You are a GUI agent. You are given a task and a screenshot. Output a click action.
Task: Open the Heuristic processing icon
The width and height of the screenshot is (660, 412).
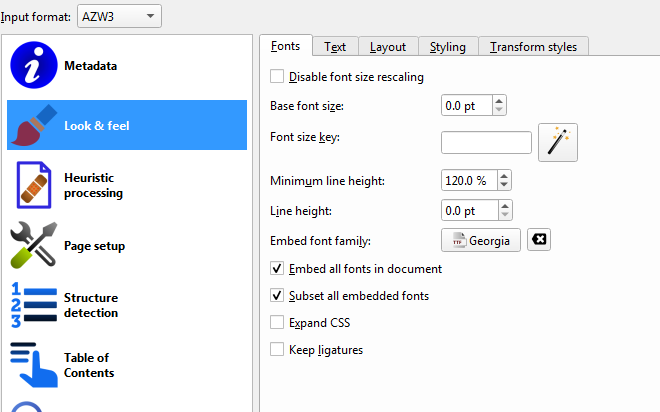(31, 186)
